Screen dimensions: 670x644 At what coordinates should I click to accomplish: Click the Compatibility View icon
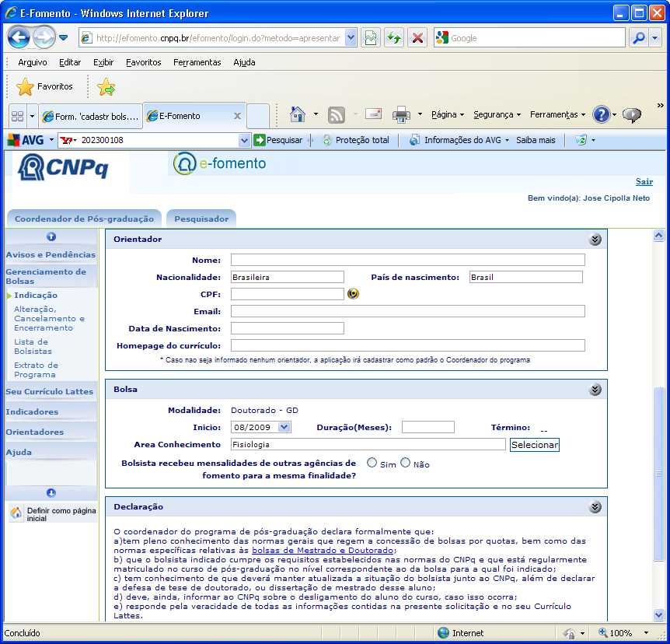coord(371,38)
